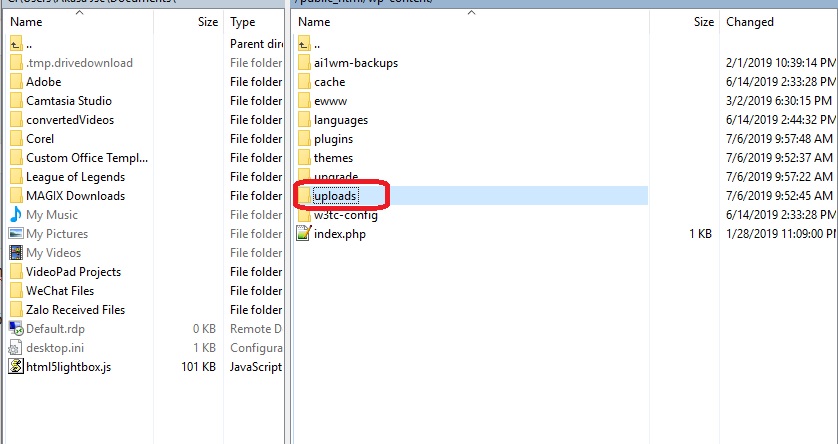Image resolution: width=838 pixels, height=444 pixels.
Task: Select the html5lightbox.js script icon
Action: click(16, 367)
